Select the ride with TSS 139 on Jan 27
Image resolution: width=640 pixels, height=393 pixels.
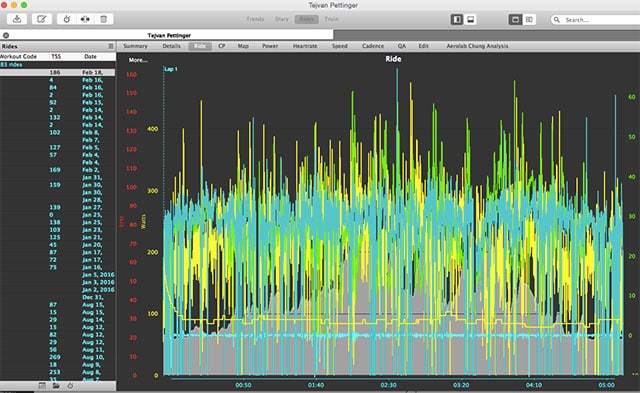click(58, 207)
